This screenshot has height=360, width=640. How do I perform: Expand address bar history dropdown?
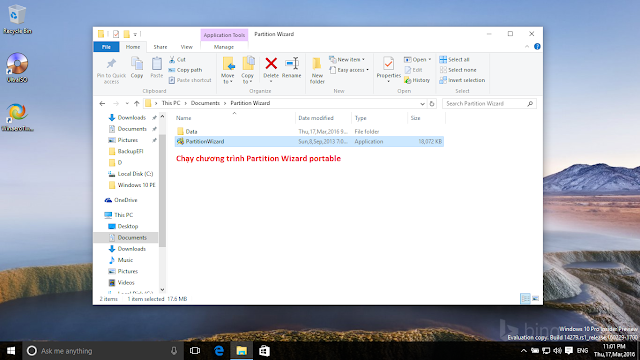(x=422, y=104)
